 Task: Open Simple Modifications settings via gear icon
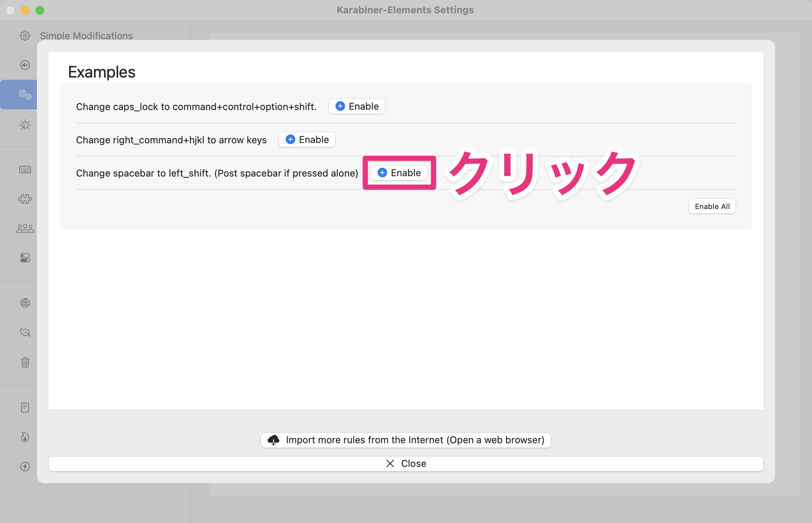[25, 36]
